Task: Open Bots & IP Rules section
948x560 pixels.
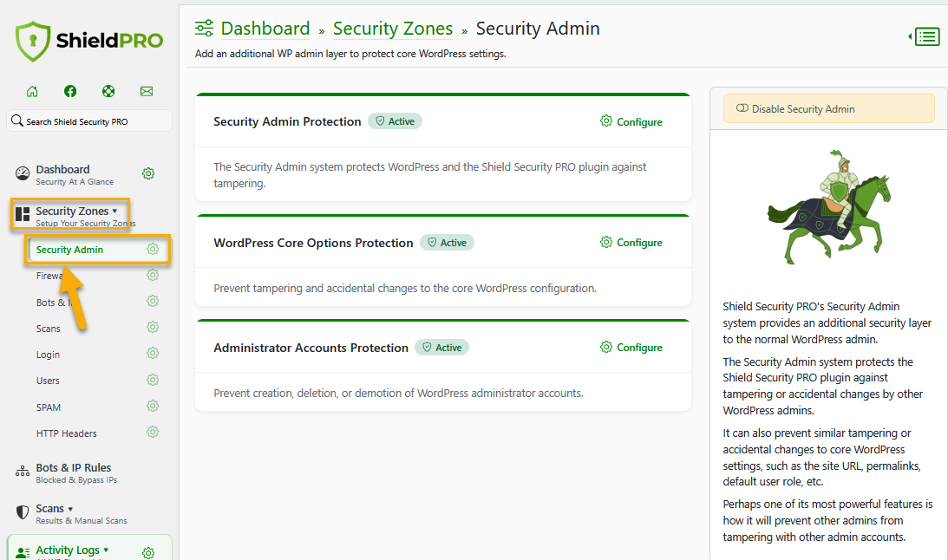Action: [x=74, y=468]
